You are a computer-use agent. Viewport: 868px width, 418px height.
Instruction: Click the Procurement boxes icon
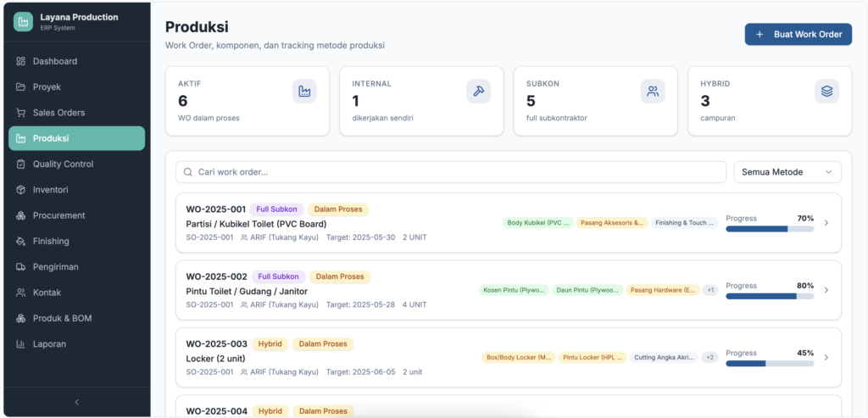pos(21,215)
